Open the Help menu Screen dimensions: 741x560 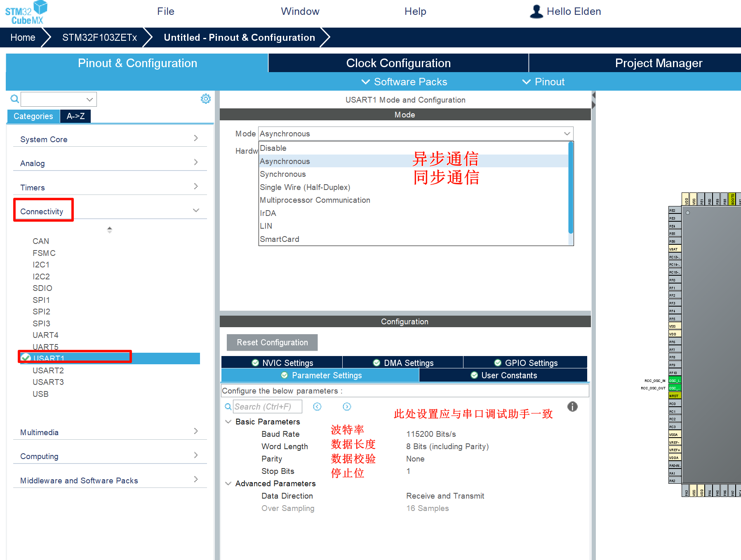415,12
